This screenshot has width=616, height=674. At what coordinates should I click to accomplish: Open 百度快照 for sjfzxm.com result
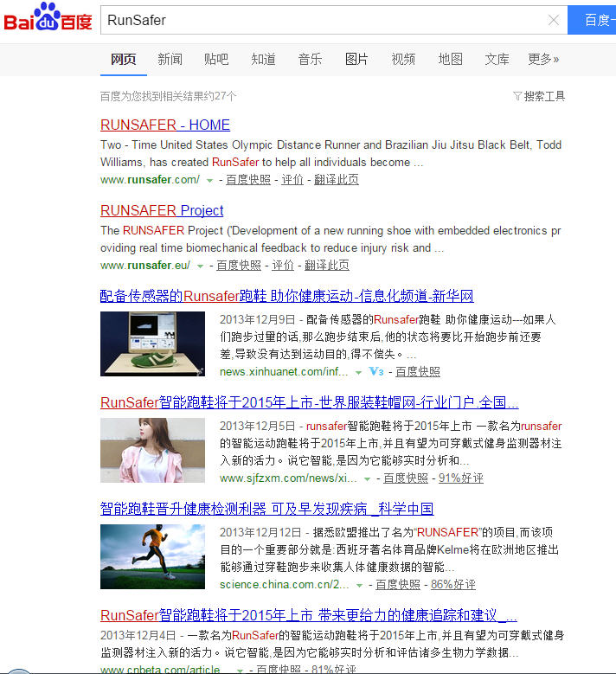pyautogui.click(x=406, y=478)
